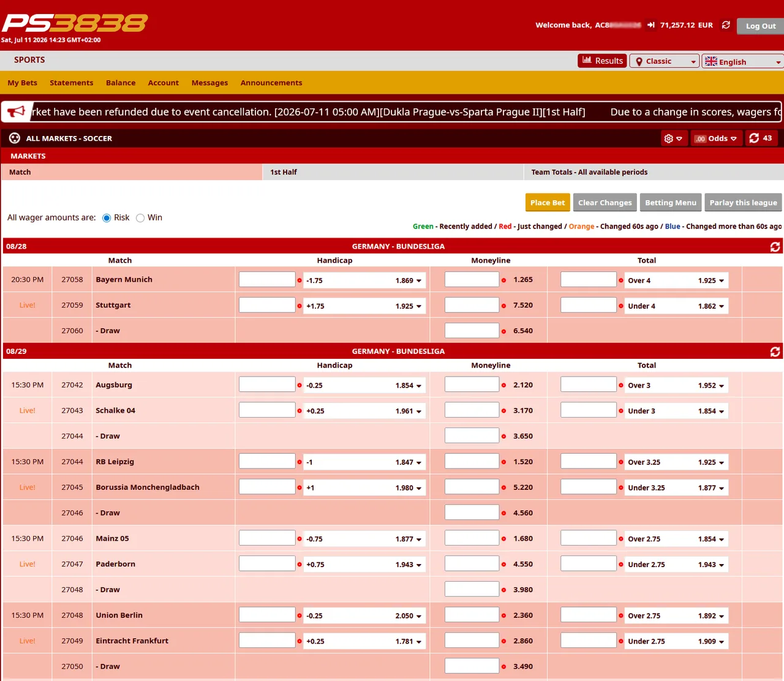Screen dimensions: 784x681
Task: Click the megaphone announcement icon
Action: click(16, 111)
